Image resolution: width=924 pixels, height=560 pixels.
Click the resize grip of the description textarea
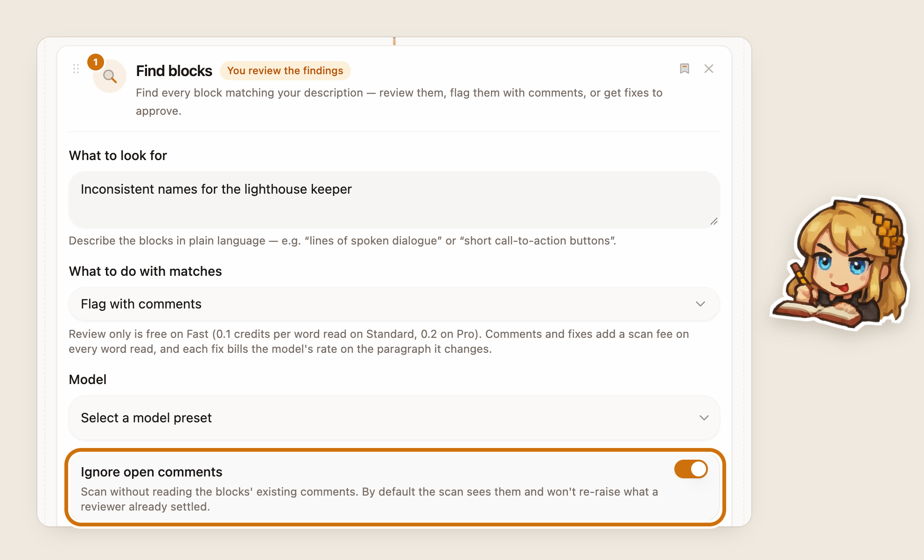(714, 221)
